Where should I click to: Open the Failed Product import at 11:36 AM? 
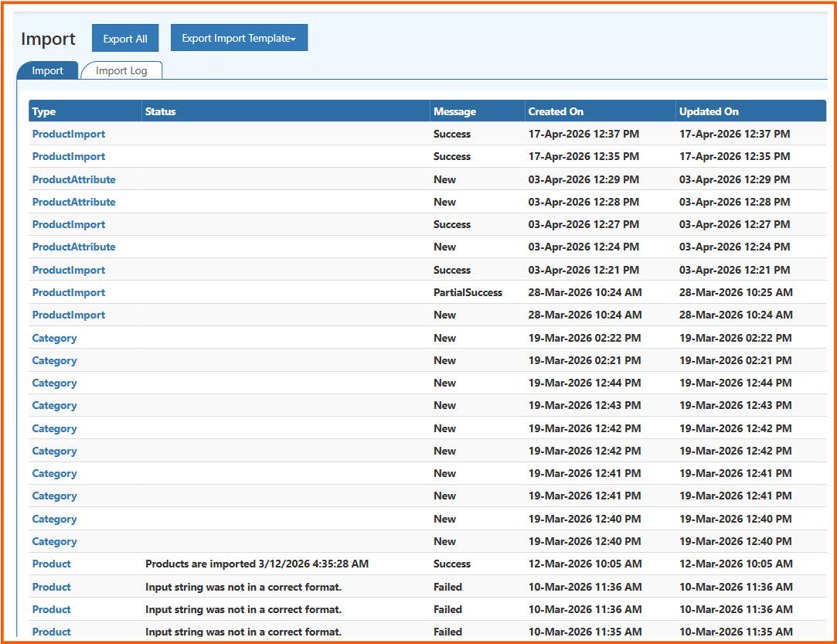pyautogui.click(x=51, y=587)
